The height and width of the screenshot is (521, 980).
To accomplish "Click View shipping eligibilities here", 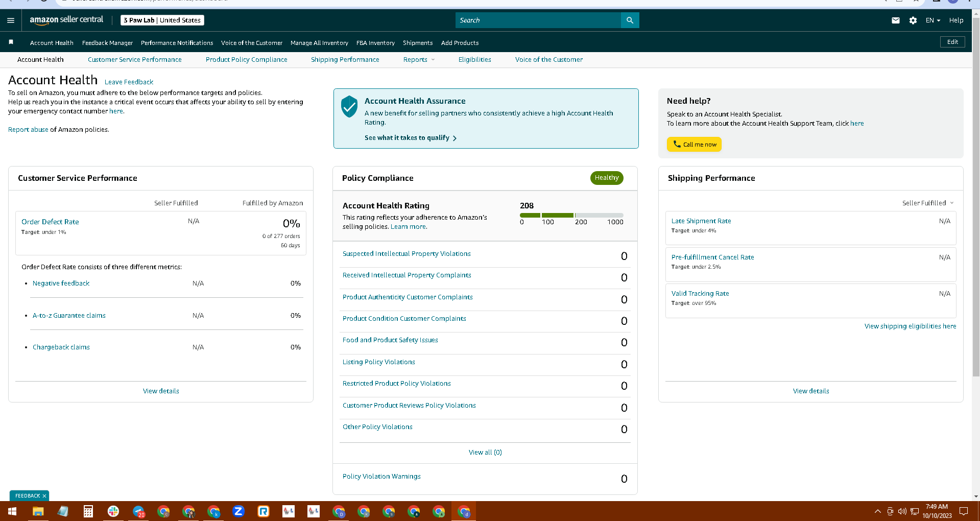I will (910, 326).
